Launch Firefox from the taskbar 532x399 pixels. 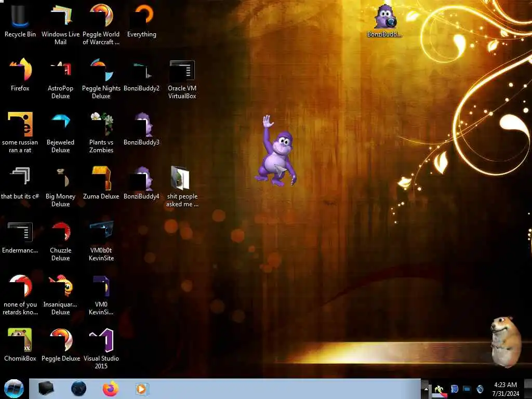111,389
